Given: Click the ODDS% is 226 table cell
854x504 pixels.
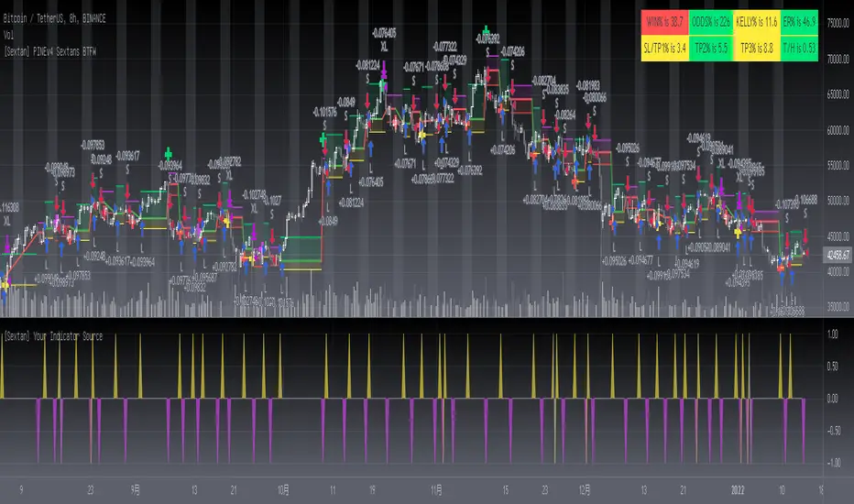Looking at the screenshot, I should click(711, 22).
